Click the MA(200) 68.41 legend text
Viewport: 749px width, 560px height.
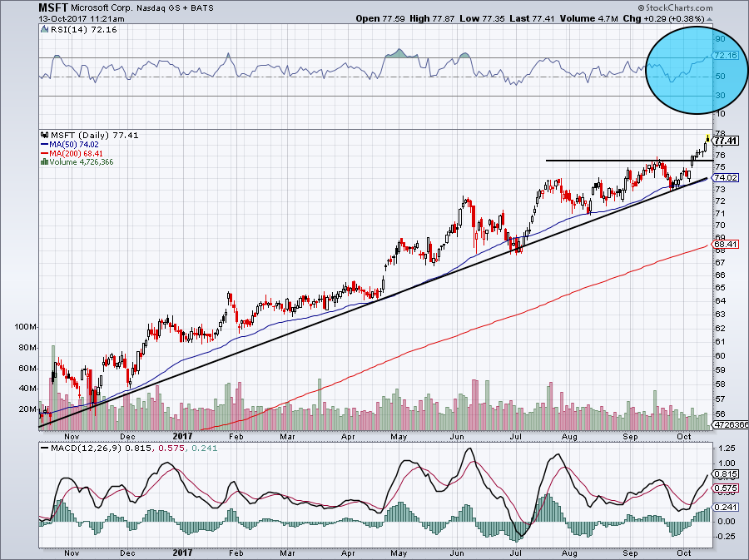coord(76,153)
